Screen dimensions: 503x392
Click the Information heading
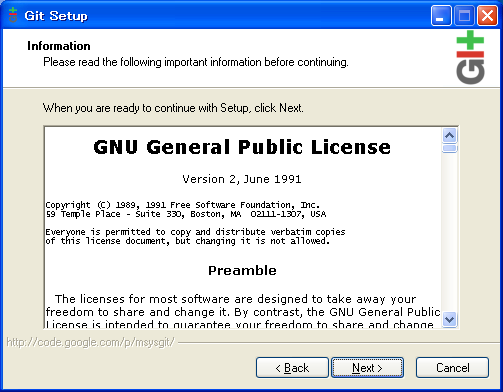pyautogui.click(x=59, y=46)
